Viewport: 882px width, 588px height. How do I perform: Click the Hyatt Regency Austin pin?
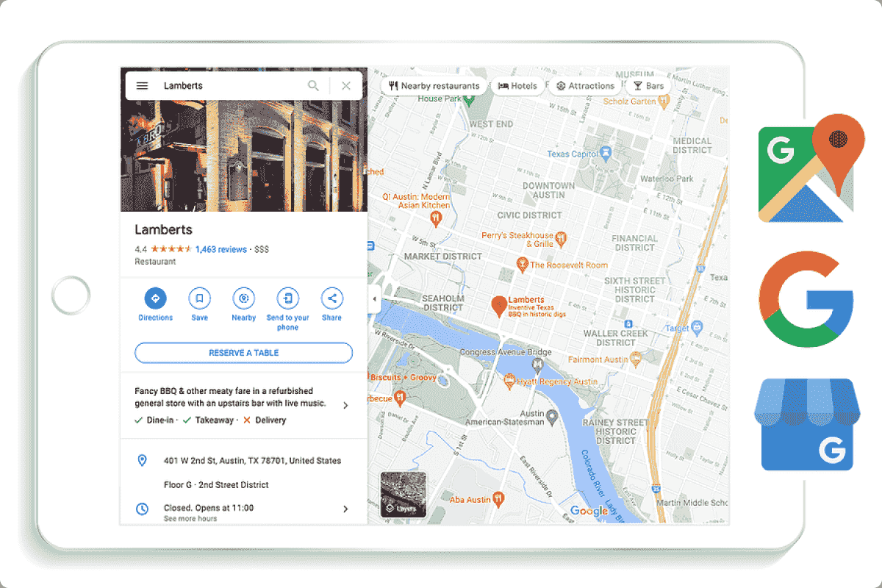509,381
